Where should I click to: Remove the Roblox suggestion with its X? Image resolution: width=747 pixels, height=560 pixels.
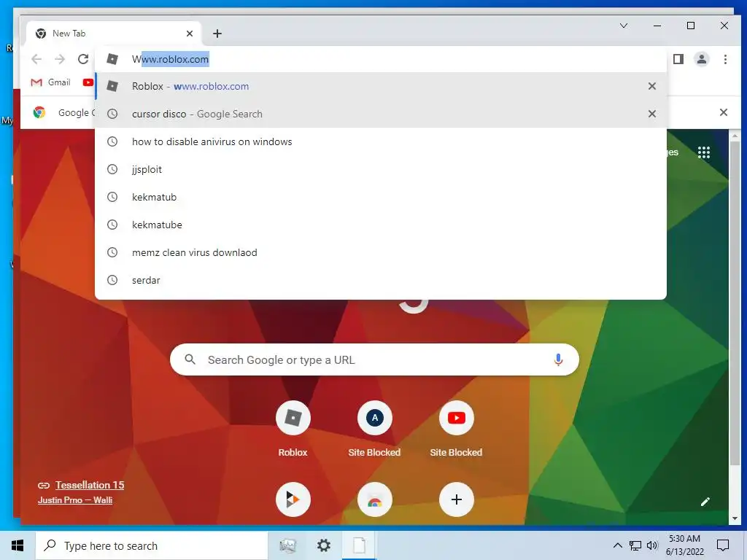652,86
